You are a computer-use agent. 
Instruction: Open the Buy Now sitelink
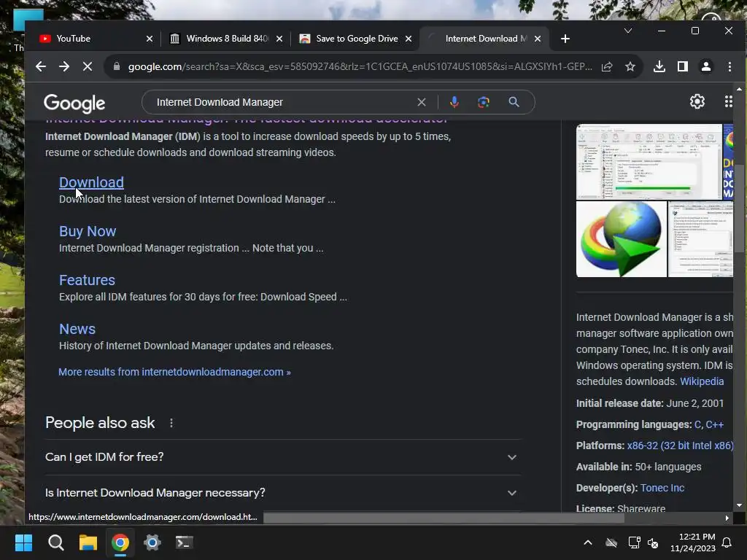88,231
